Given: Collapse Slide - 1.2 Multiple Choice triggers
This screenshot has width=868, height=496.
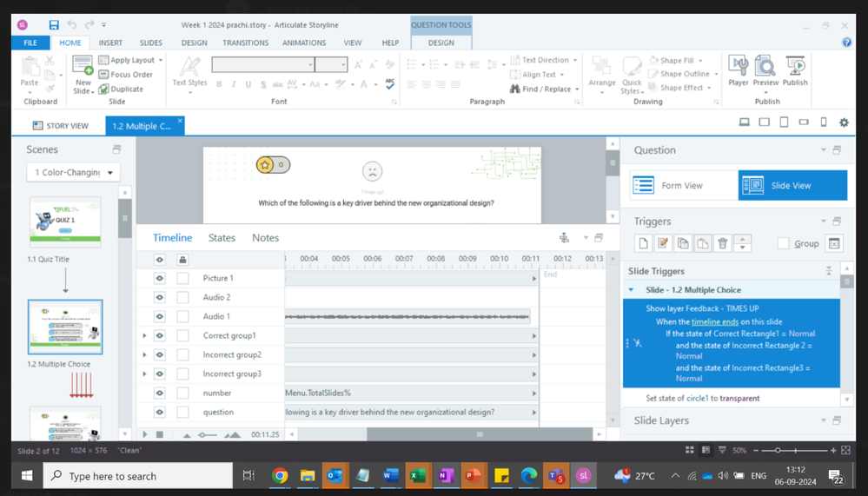Looking at the screenshot, I should pyautogui.click(x=631, y=289).
